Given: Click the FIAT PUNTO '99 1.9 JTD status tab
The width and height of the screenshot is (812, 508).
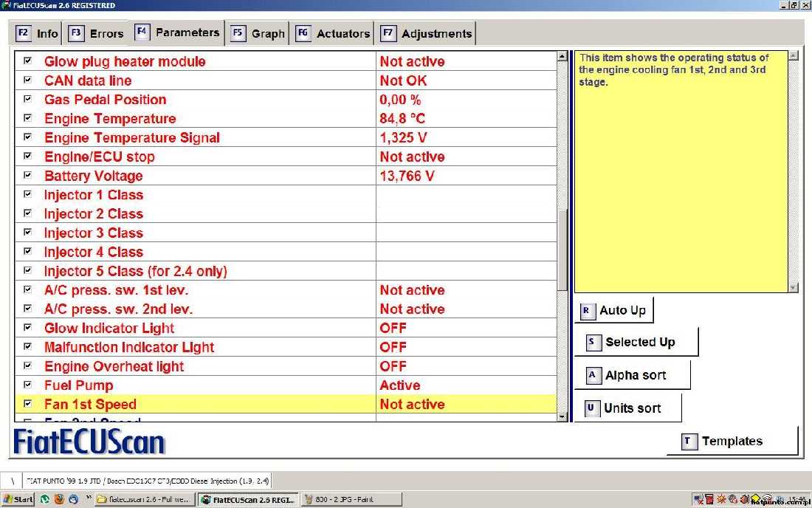Looking at the screenshot, I should pos(148,481).
